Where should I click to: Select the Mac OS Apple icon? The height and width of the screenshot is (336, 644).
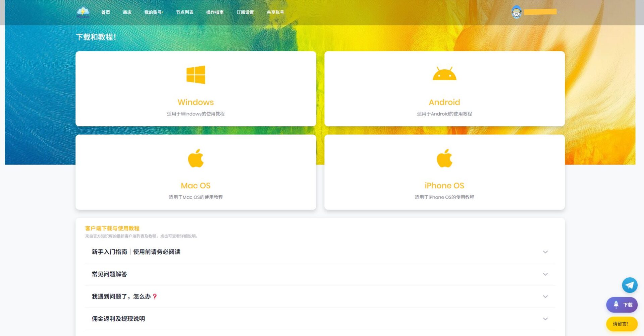[196, 157]
